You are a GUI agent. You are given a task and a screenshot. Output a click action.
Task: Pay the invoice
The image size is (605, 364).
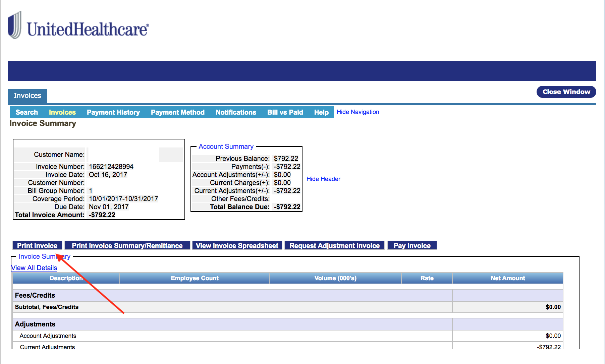pyautogui.click(x=412, y=245)
